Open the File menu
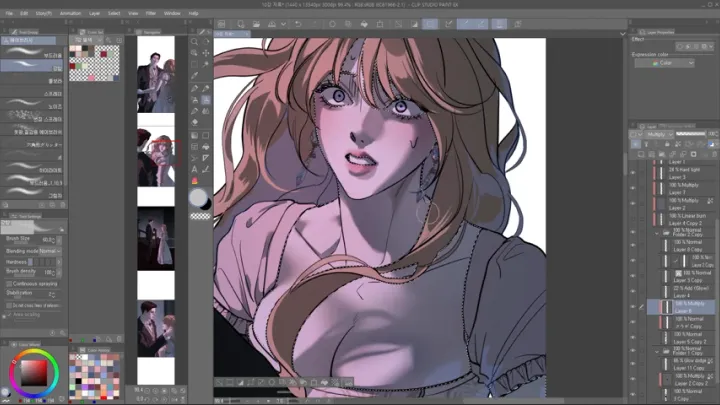Image resolution: width=720 pixels, height=405 pixels. pos(9,13)
